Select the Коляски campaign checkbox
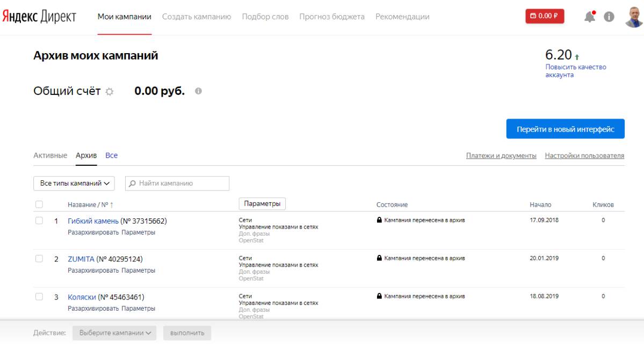644x344 pixels. 39,296
